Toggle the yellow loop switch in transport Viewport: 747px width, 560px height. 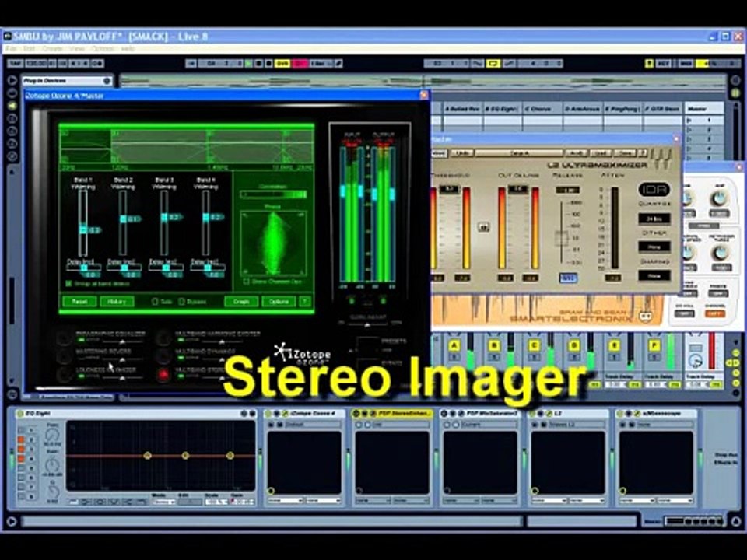point(493,63)
